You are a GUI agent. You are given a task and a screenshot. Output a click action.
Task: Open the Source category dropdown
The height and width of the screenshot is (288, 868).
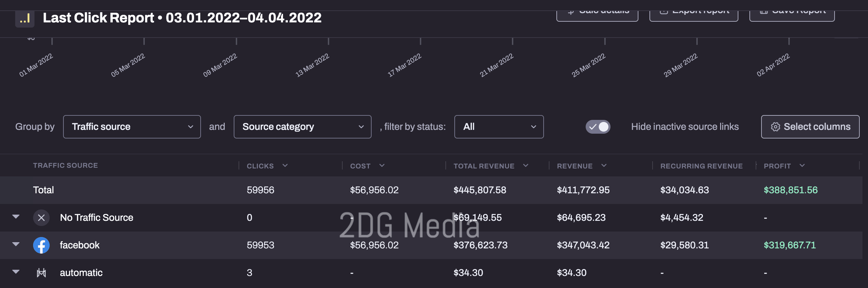302,127
